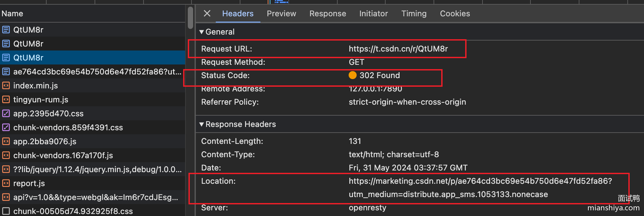This screenshot has height=216, width=644.
Task: Click the document icon of the selected QtUM8r request
Action: 6,58
